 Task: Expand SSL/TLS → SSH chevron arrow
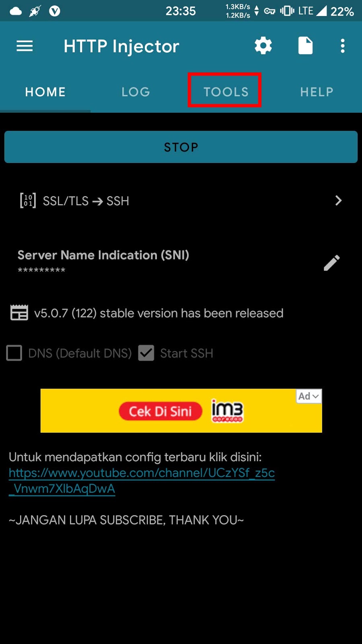coord(338,200)
